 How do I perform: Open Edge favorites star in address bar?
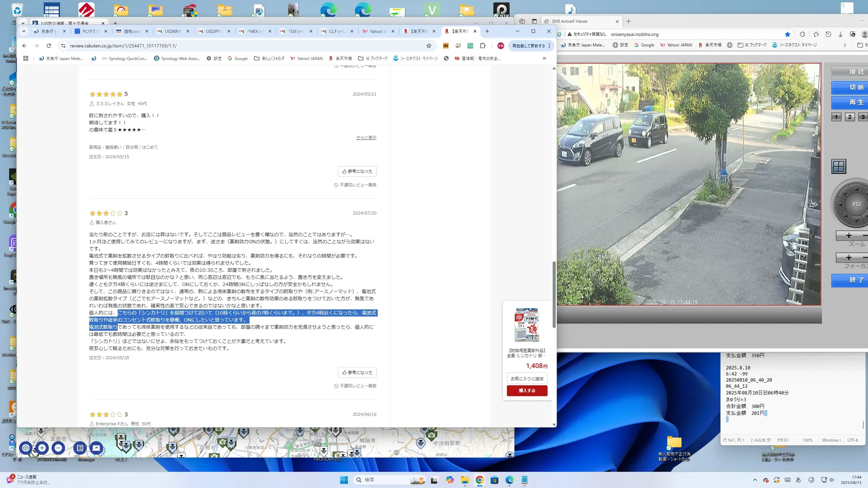coord(787,34)
